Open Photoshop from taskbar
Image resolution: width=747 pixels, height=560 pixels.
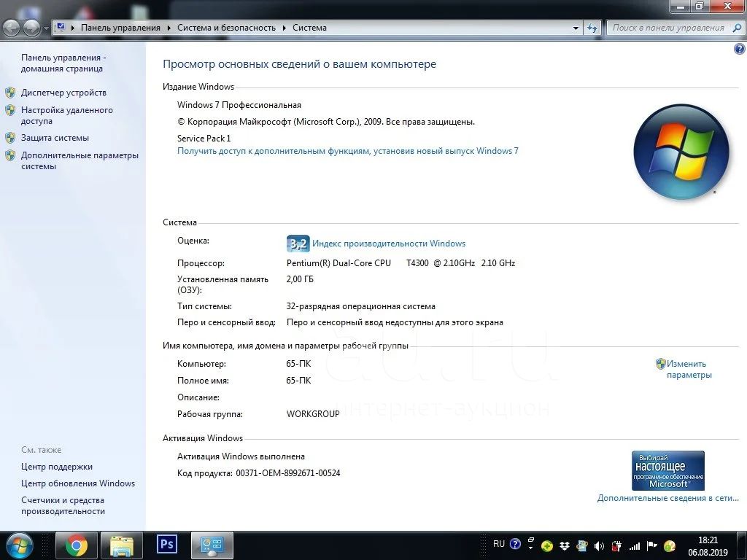(167, 544)
